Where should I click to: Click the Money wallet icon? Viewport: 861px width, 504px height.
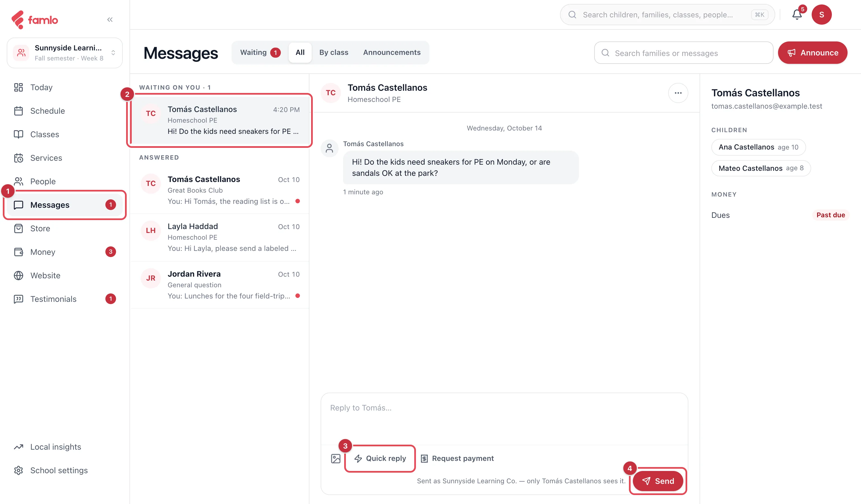(x=18, y=252)
